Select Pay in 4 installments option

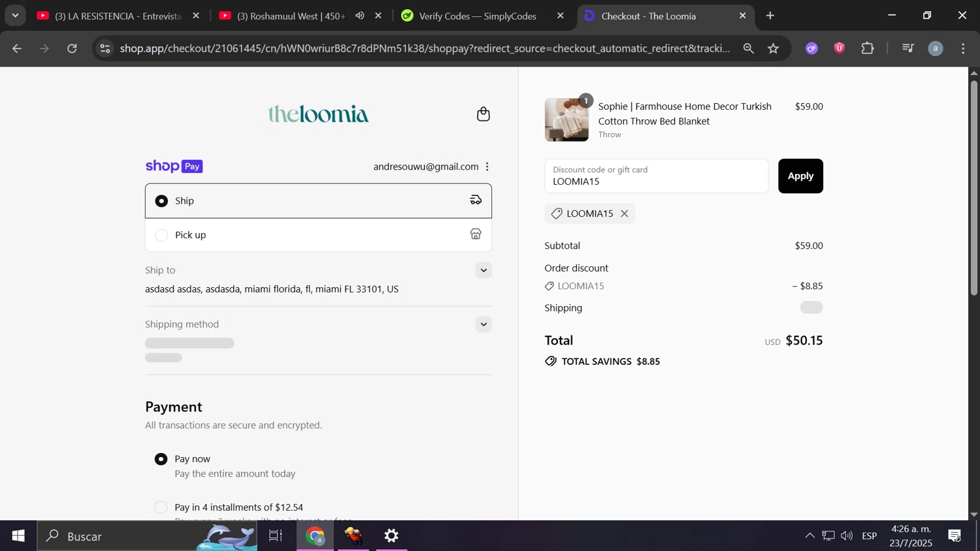pyautogui.click(x=161, y=507)
